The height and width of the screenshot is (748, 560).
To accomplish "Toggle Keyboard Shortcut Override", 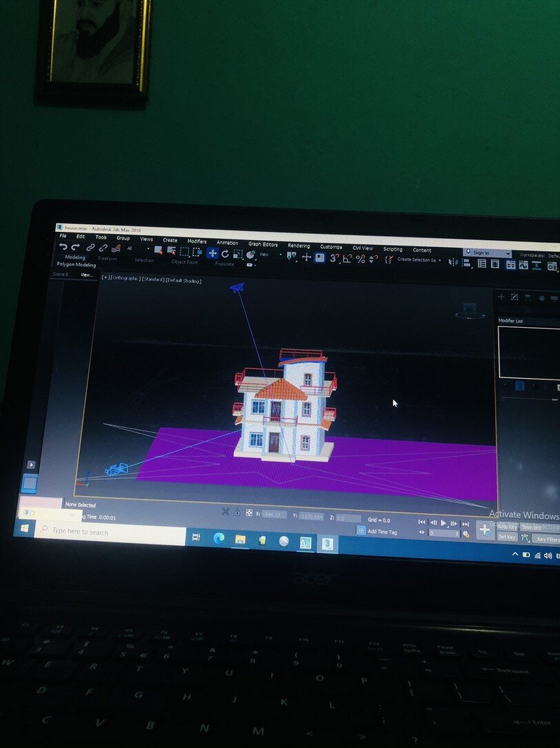I will (320, 257).
